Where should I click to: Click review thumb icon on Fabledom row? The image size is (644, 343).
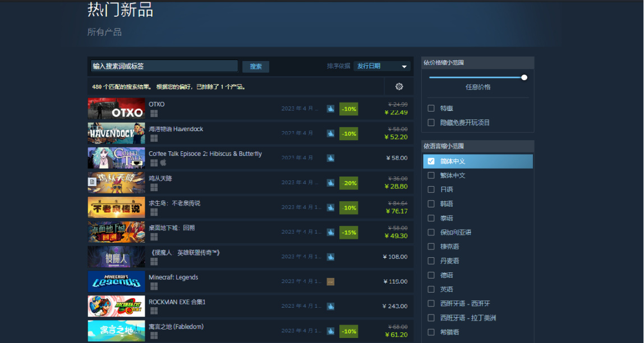click(x=330, y=331)
